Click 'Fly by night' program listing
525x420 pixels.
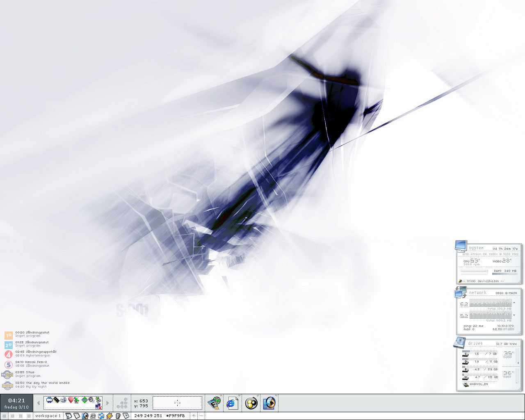pos(36,386)
